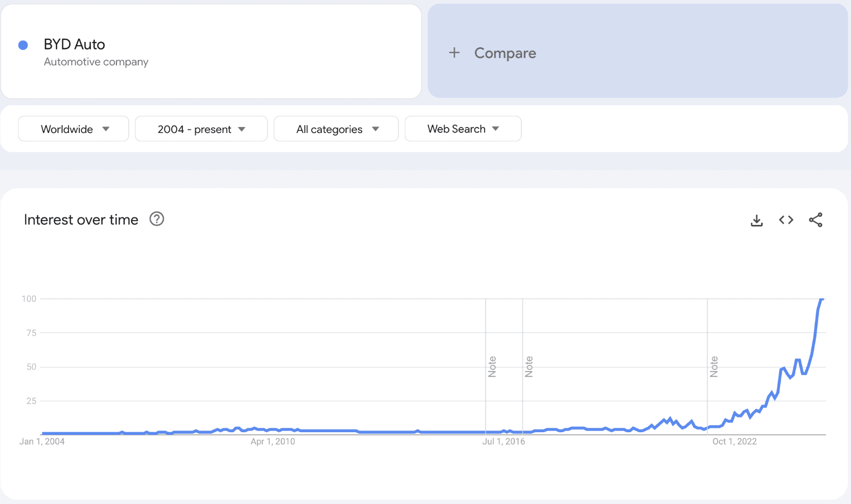Click the chart peak at 100
This screenshot has width=851, height=504.
coord(822,299)
